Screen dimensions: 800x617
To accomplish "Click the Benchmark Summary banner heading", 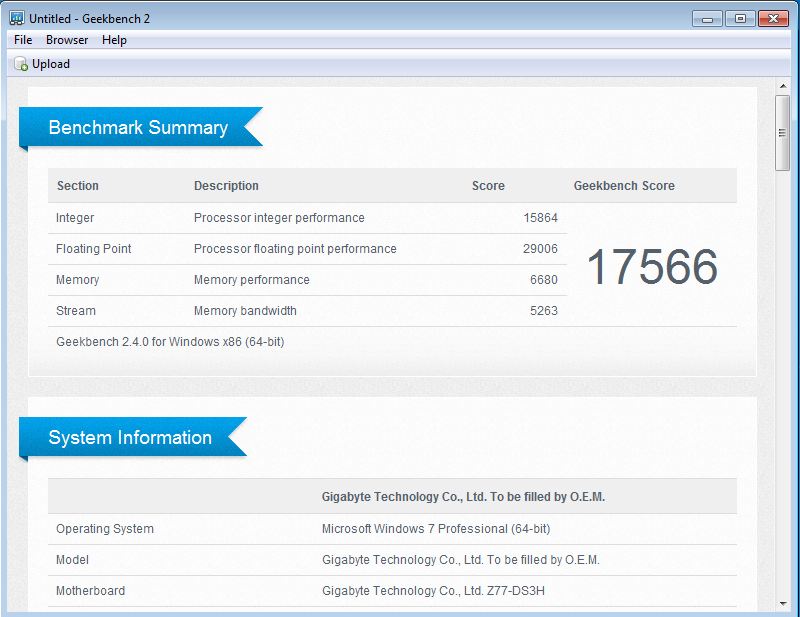I will pos(138,127).
